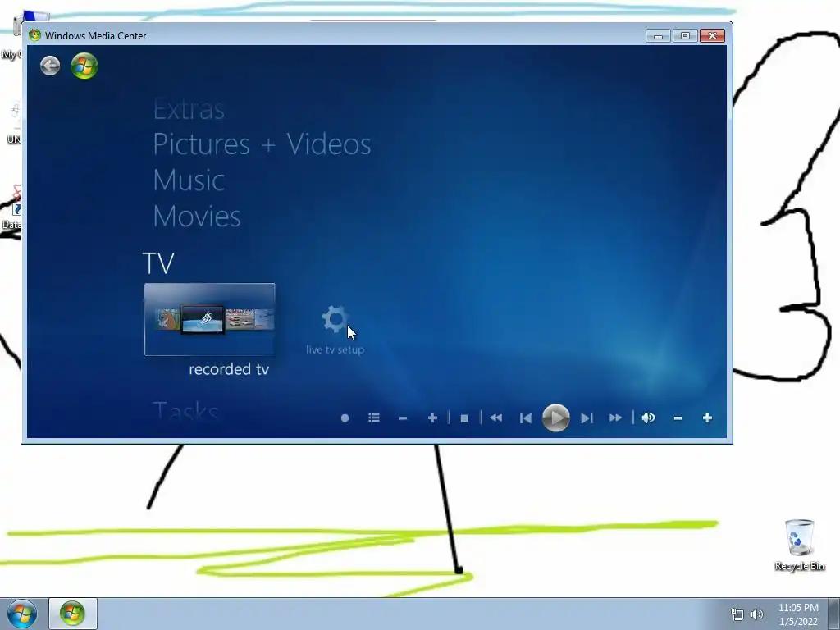The width and height of the screenshot is (840, 630).
Task: Select the Movies menu category
Action: (197, 216)
